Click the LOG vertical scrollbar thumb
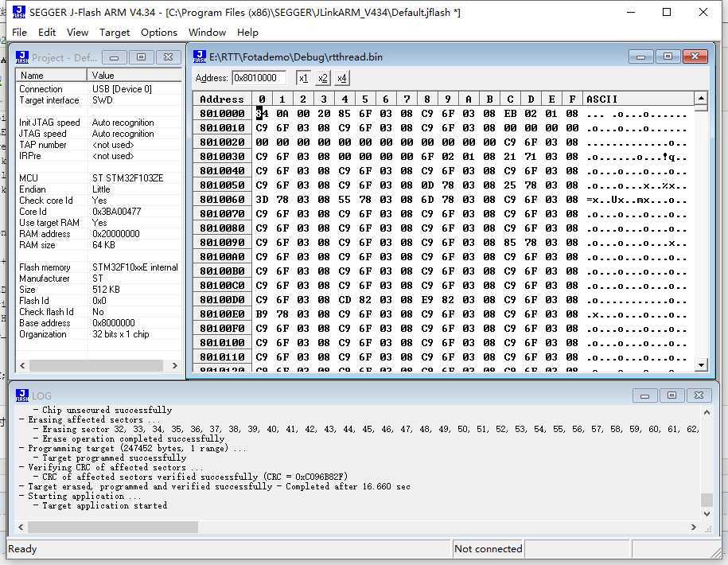Screen dimensions: 728x565 point(707,500)
